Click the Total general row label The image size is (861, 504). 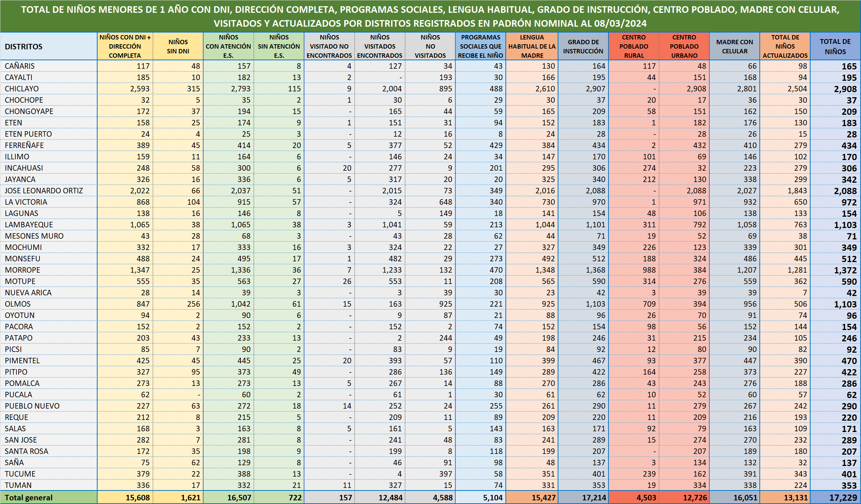(x=29, y=497)
